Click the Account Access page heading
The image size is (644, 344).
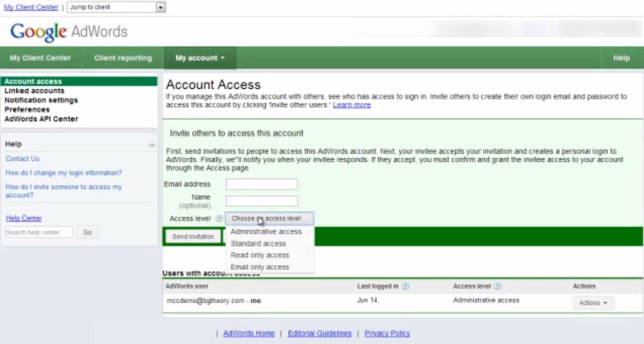coord(213,85)
